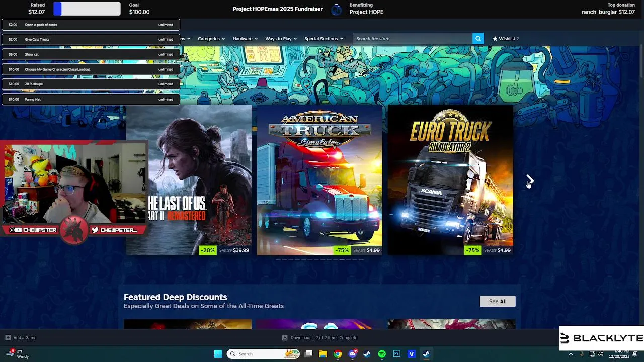Screen dimensions: 644x362
Task: Click the blue search magnifier button
Action: 478,39
